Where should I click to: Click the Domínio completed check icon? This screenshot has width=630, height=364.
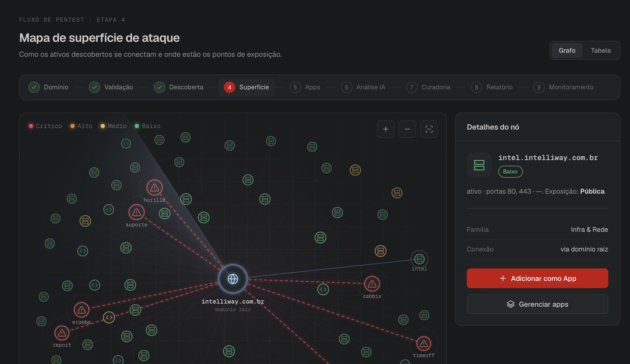(x=34, y=87)
